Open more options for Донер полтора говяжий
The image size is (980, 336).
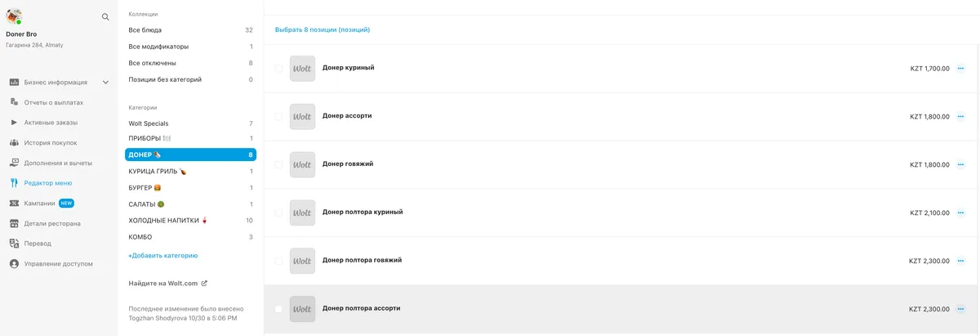point(960,262)
